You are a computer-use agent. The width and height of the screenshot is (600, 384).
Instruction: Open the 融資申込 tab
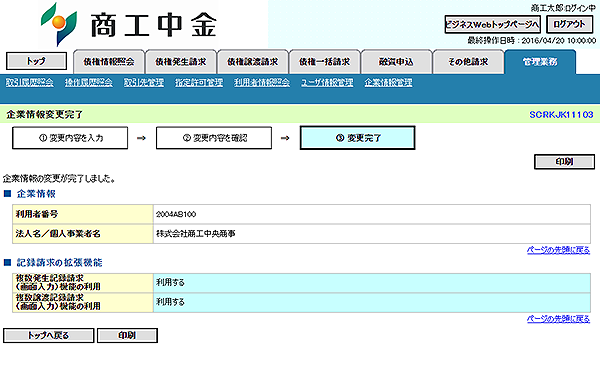click(396, 62)
